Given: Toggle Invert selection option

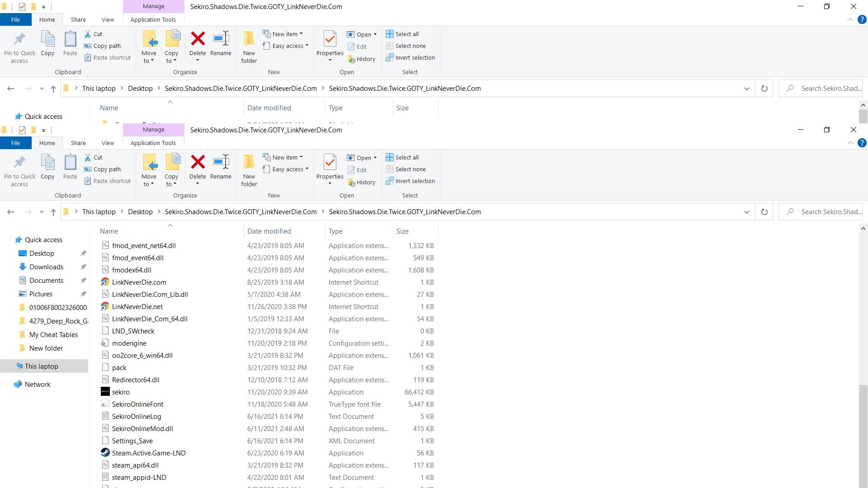Looking at the screenshot, I should coord(415,181).
